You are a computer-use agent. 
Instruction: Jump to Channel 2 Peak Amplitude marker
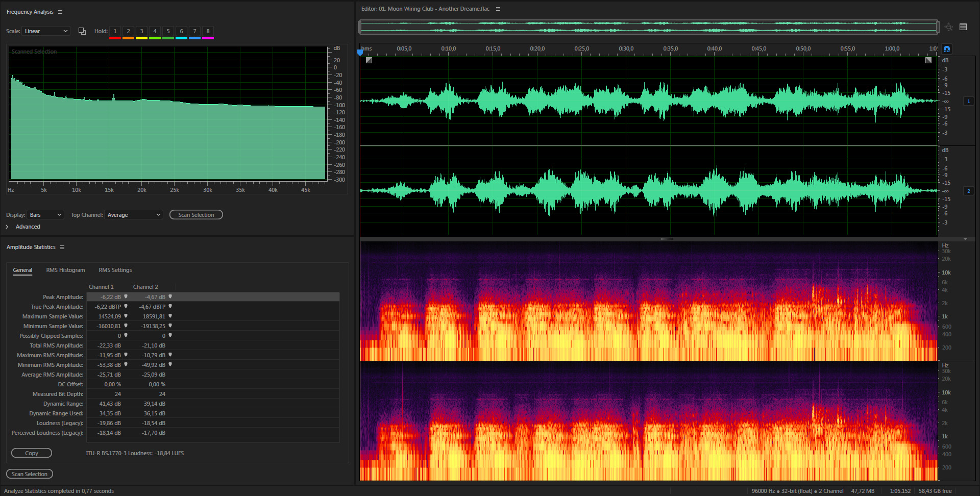tap(170, 296)
